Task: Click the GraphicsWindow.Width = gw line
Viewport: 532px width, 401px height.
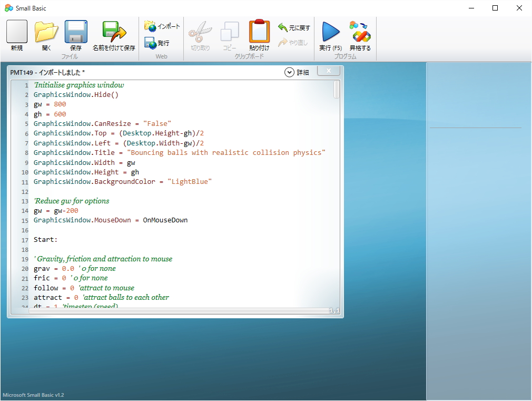Action: pyautogui.click(x=84, y=162)
